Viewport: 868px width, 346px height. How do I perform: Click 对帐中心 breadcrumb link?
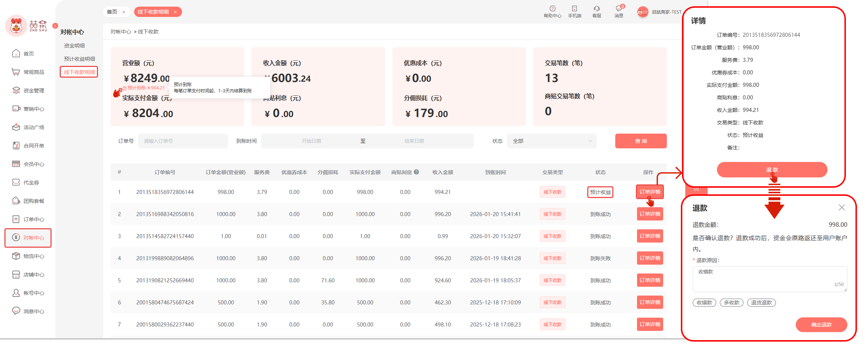click(x=121, y=32)
